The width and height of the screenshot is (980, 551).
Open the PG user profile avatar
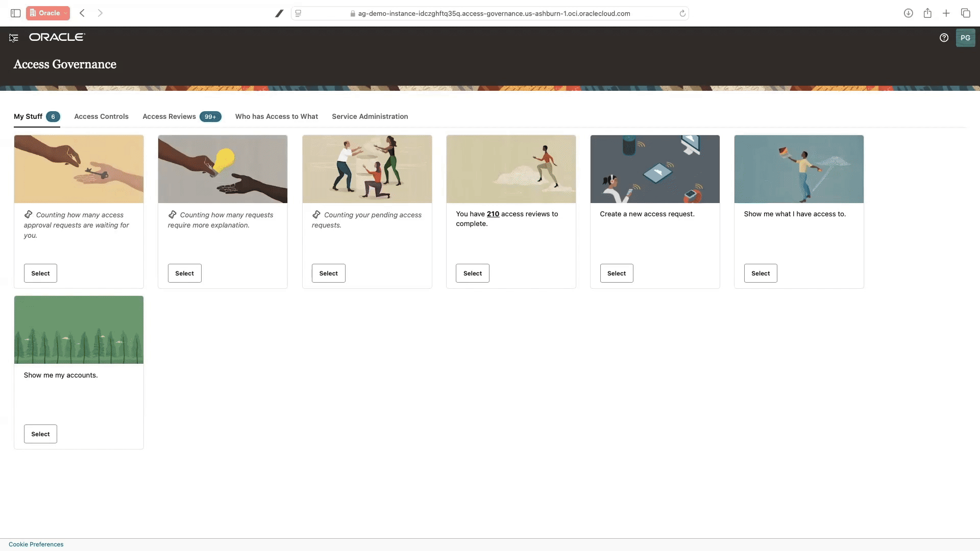(x=966, y=37)
